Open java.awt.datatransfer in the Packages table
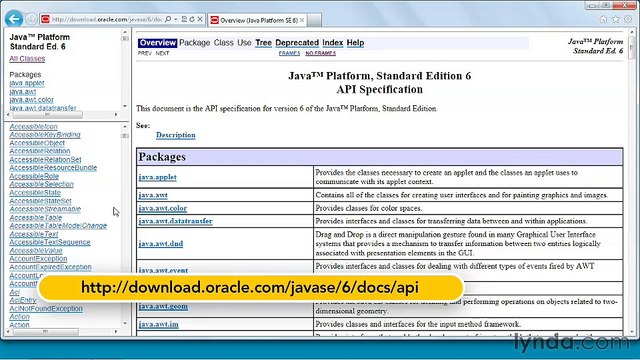The width and height of the screenshot is (640, 360). point(176,221)
